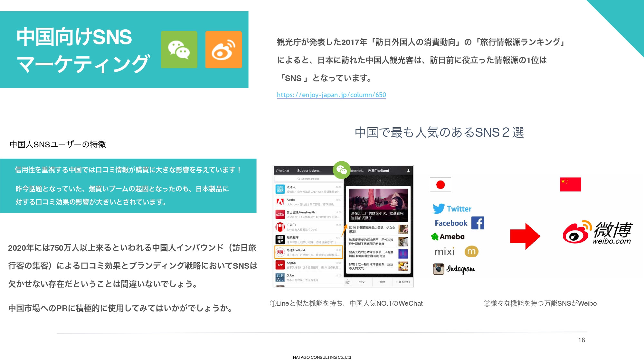
Task: Click the mixi logo
Action: coord(444,251)
